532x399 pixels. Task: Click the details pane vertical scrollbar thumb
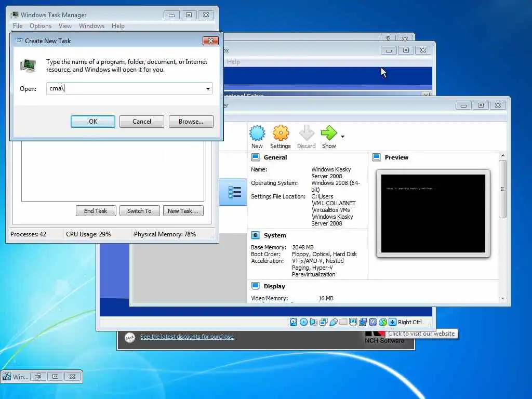coord(503,189)
